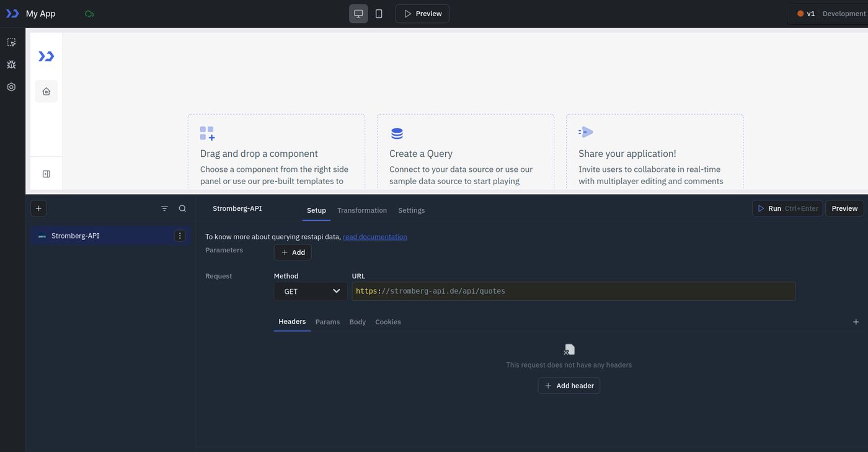Open the GET method dropdown
The height and width of the screenshot is (452, 868).
pyautogui.click(x=311, y=291)
